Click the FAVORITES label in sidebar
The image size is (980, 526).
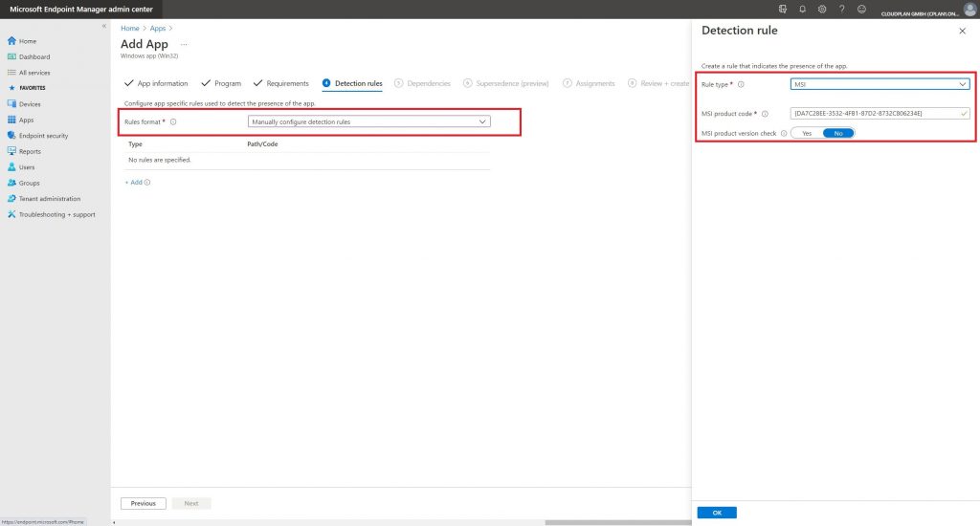32,88
